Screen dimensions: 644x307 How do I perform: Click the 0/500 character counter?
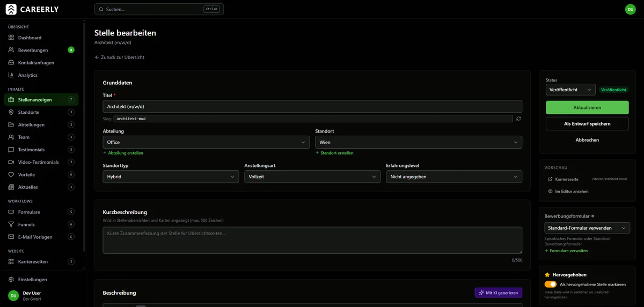(517, 260)
